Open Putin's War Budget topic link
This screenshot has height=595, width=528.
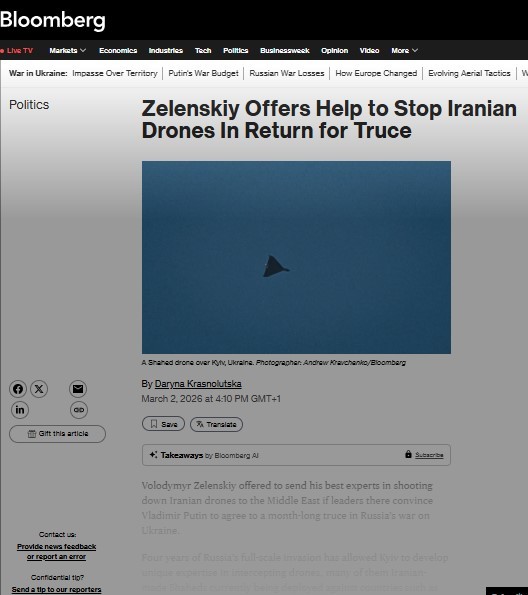point(203,73)
